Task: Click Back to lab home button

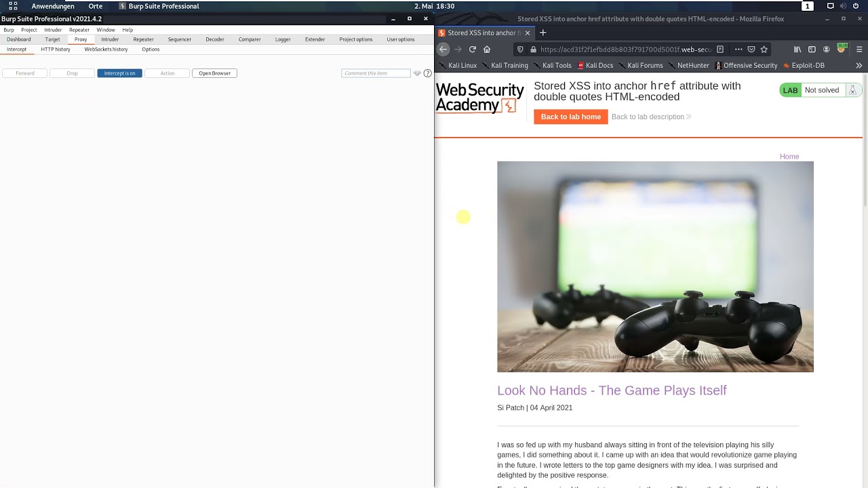Action: coord(571,117)
